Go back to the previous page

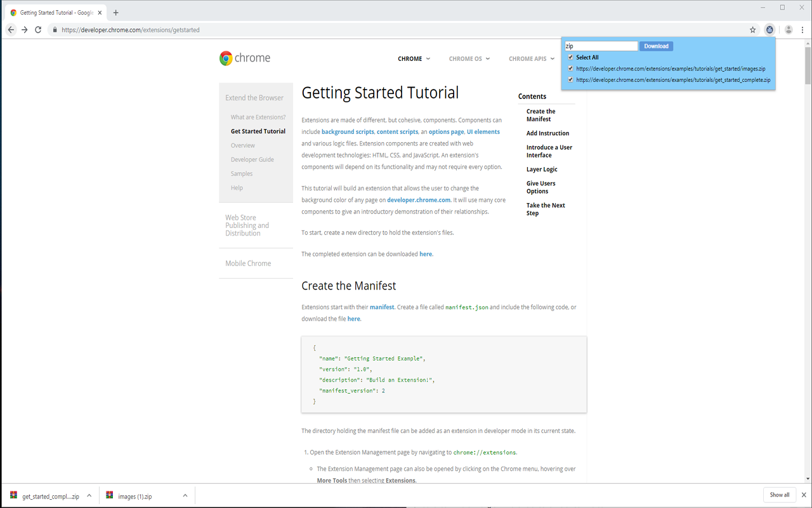pyautogui.click(x=11, y=30)
